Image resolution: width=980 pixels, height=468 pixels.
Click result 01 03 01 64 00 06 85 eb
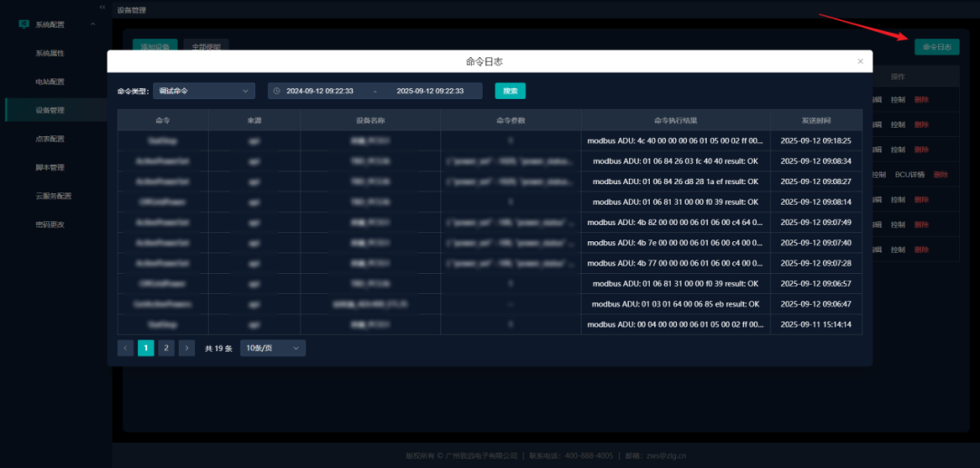tap(676, 304)
